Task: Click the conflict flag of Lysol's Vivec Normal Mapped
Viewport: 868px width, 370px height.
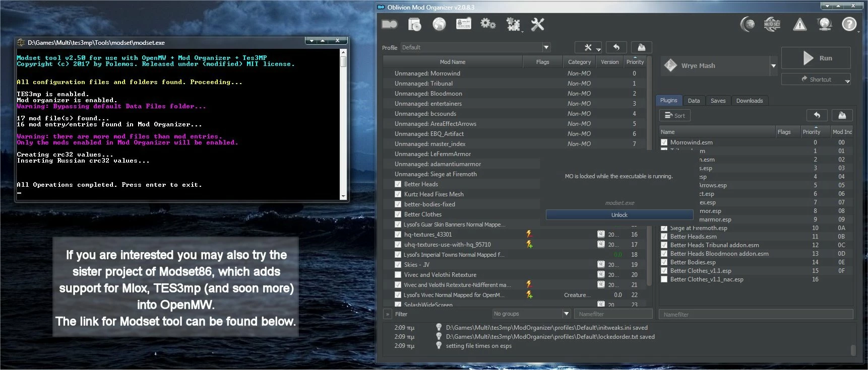Action: click(529, 294)
